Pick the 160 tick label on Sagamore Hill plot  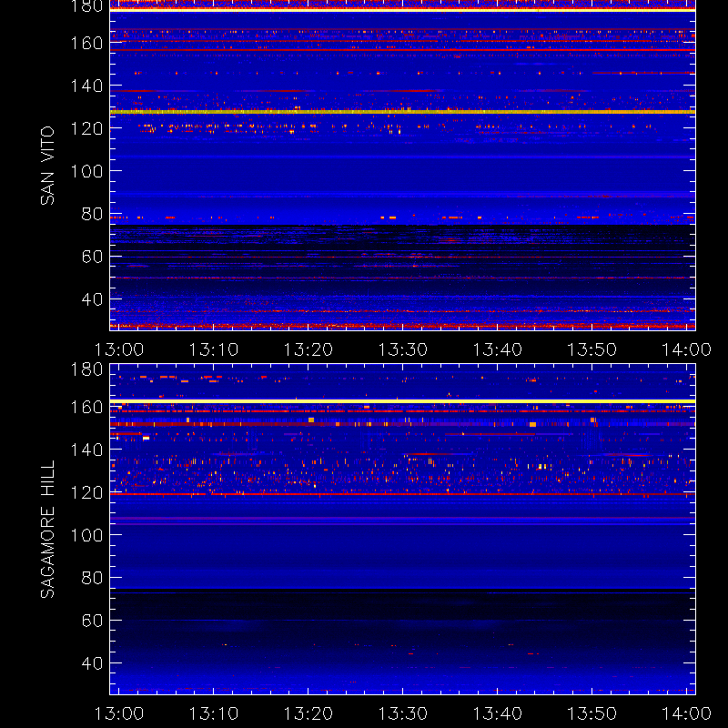point(86,407)
